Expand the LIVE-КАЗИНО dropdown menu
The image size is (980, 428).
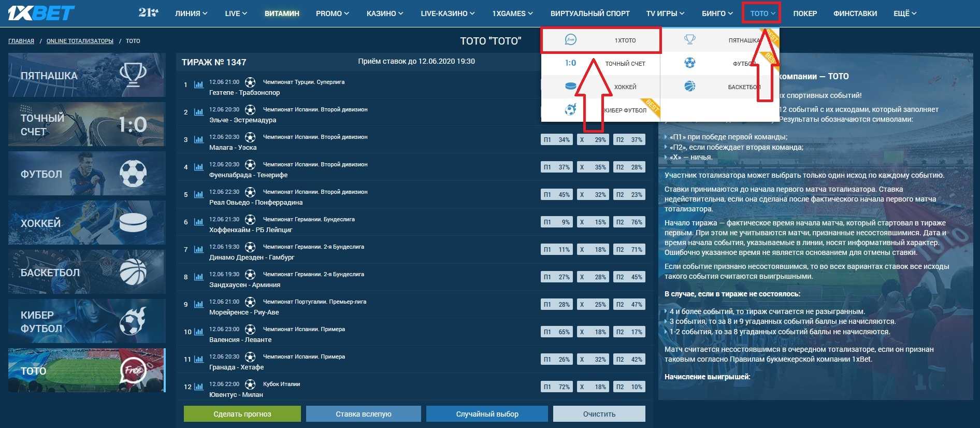[448, 13]
